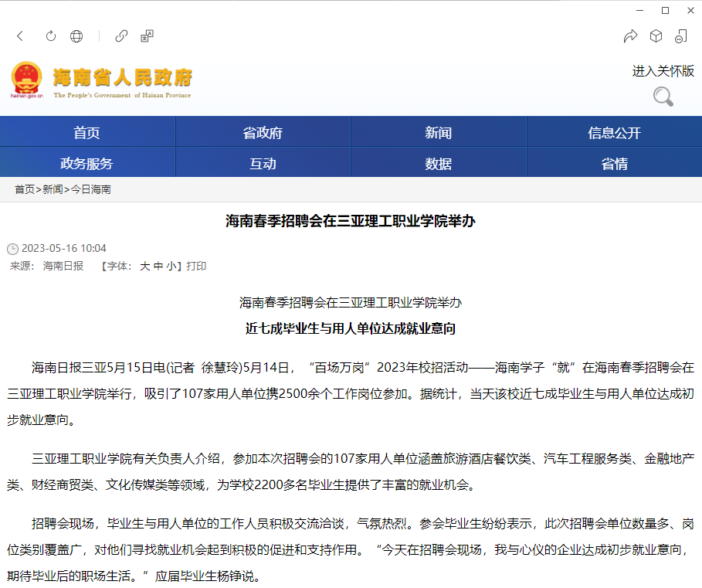Image resolution: width=702 pixels, height=588 pixels.
Task: Click 今日海南 in breadcrumb
Action: tap(91, 189)
